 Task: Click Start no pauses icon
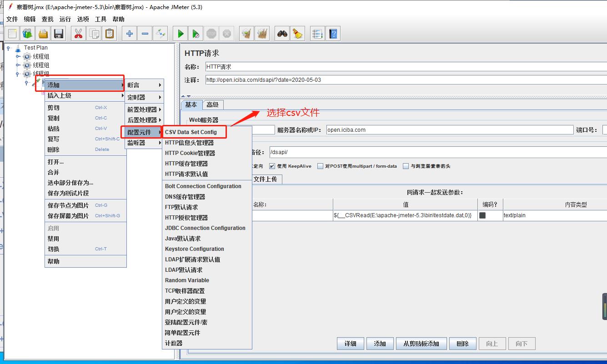196,34
